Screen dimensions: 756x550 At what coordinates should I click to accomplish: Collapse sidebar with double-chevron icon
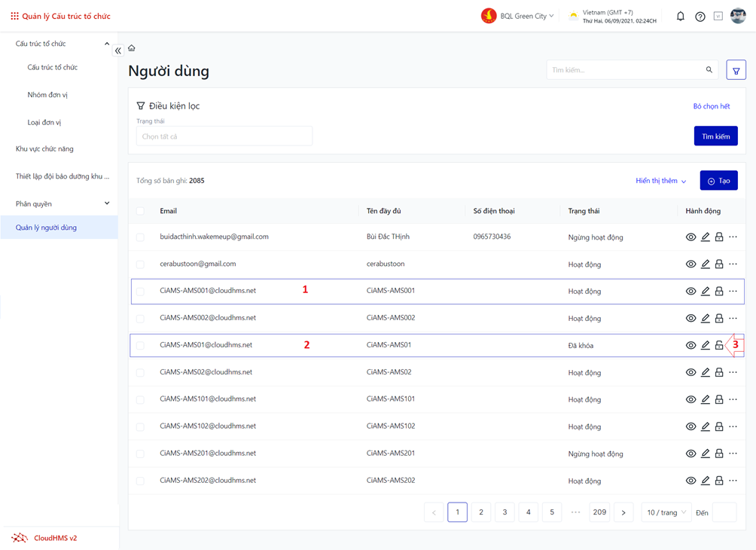click(x=118, y=50)
